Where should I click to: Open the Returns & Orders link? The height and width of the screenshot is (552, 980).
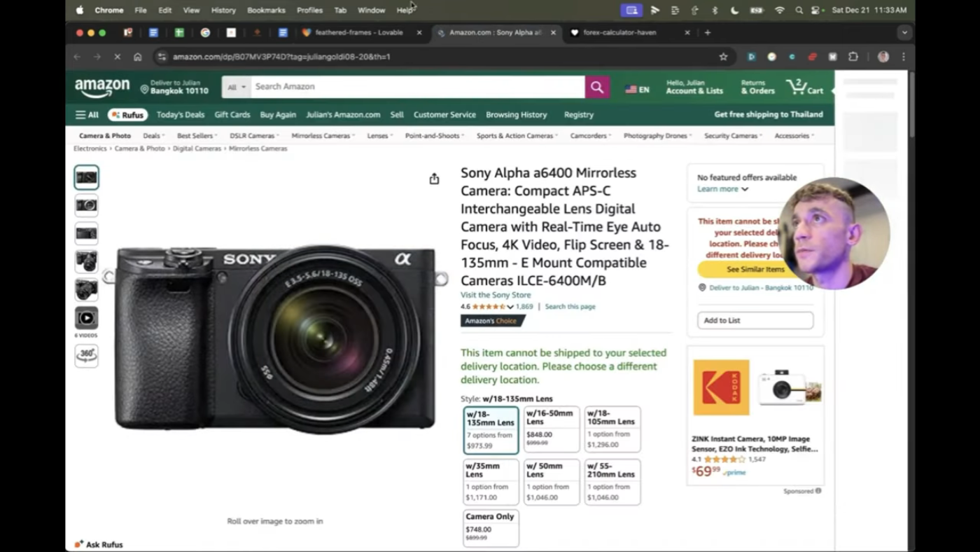pos(758,87)
